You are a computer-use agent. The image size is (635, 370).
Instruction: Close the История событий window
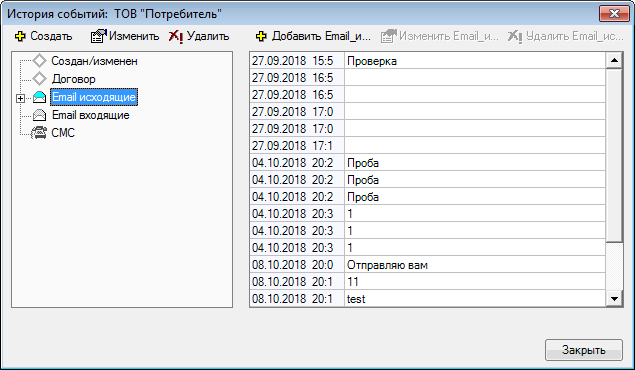(614, 14)
